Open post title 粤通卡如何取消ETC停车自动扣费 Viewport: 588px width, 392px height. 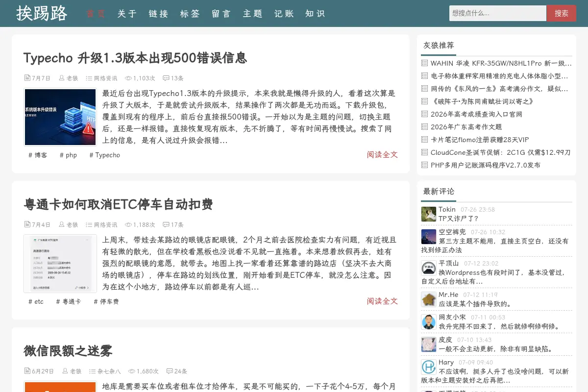[118, 204]
